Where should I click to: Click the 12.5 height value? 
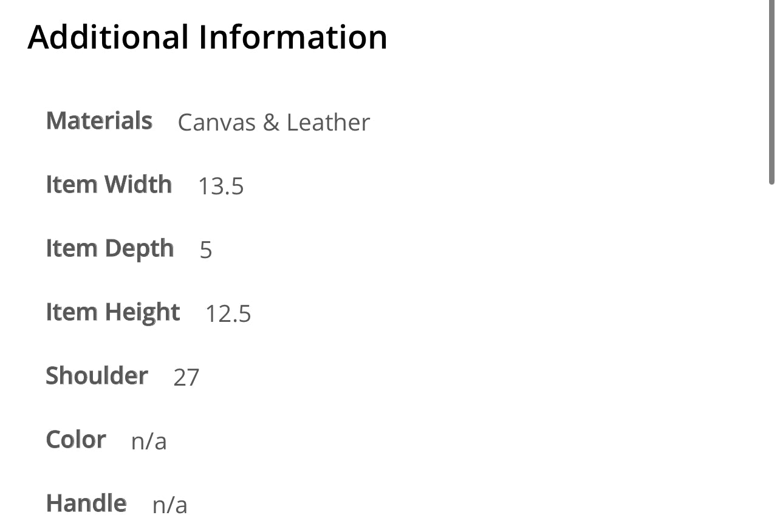click(228, 314)
